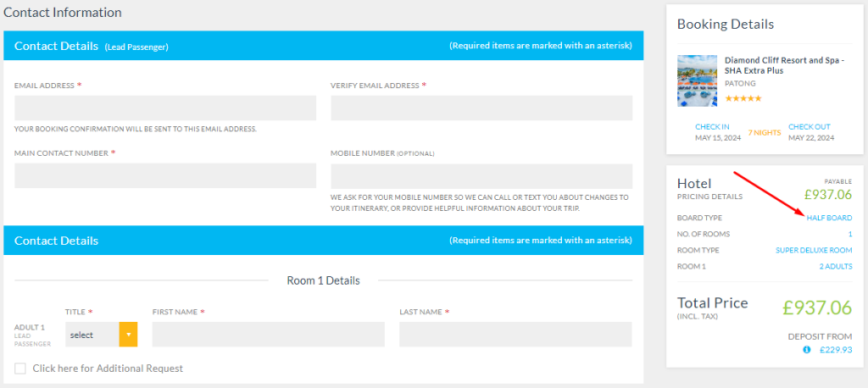The image size is (868, 388).
Task: Click the five-star rating of the hotel
Action: pyautogui.click(x=743, y=98)
